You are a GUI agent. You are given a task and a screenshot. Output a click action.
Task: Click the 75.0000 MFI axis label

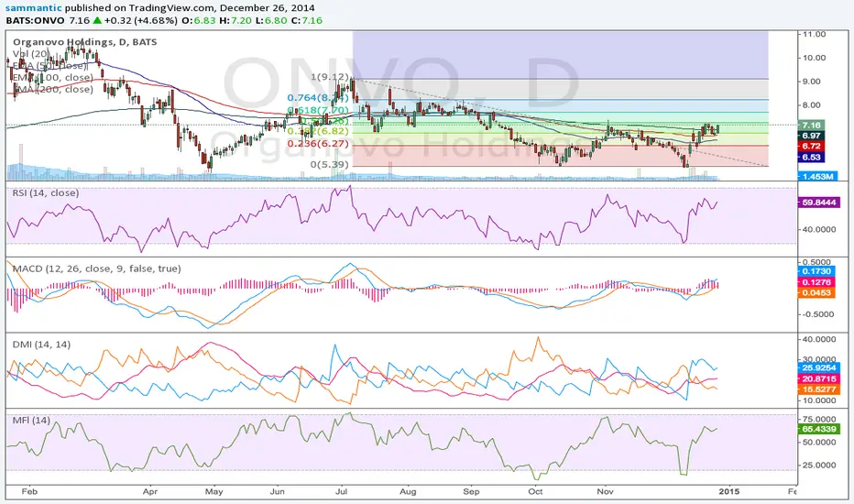click(819, 419)
